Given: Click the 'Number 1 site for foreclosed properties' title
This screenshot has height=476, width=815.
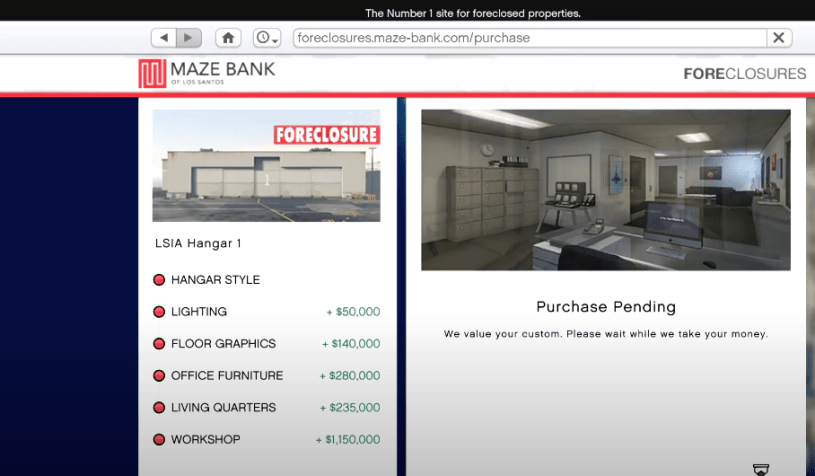Looking at the screenshot, I should click(472, 13).
